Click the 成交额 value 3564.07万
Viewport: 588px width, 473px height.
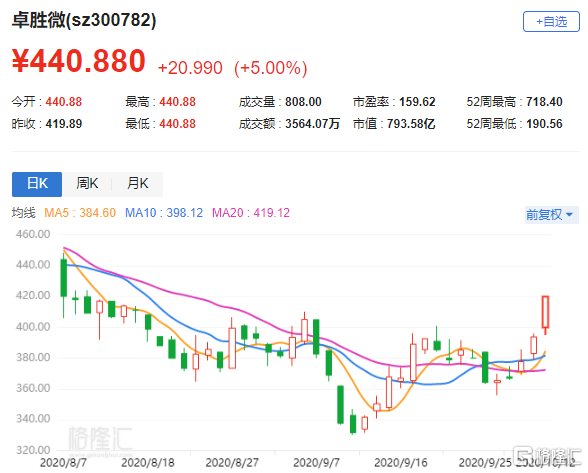tap(312, 124)
